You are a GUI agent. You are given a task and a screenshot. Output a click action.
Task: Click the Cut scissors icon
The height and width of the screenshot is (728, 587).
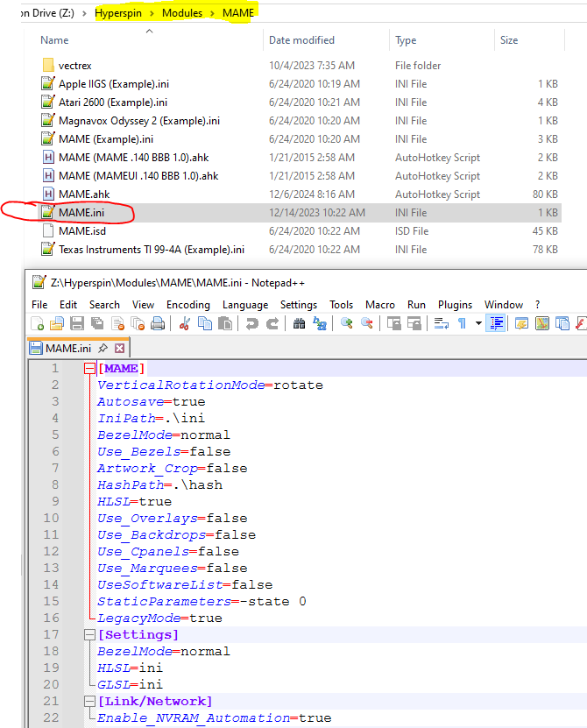point(185,324)
